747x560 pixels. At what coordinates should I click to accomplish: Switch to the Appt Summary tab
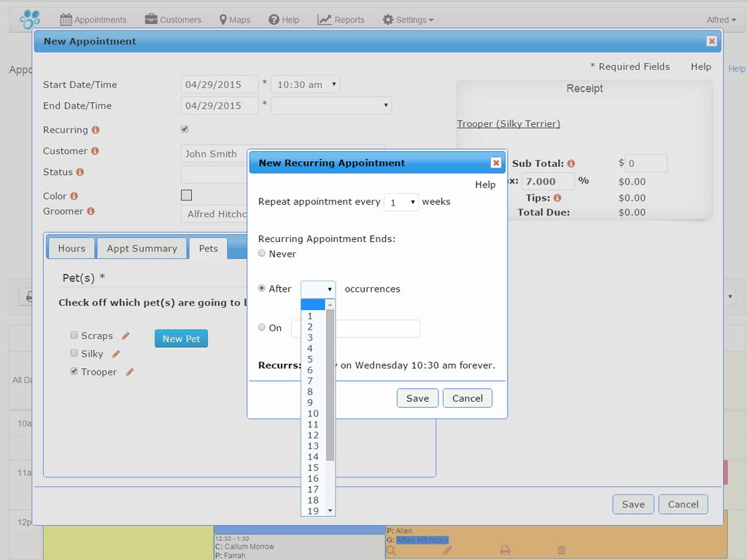click(142, 248)
